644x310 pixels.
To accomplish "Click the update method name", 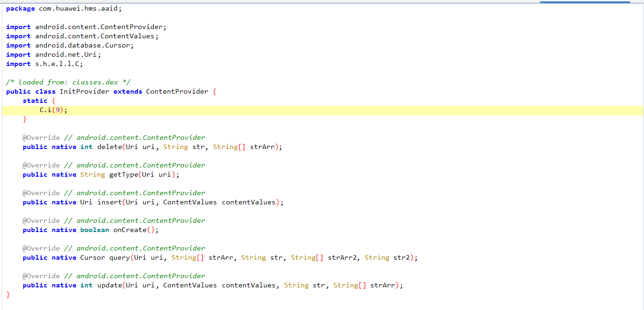I will 109,285.
